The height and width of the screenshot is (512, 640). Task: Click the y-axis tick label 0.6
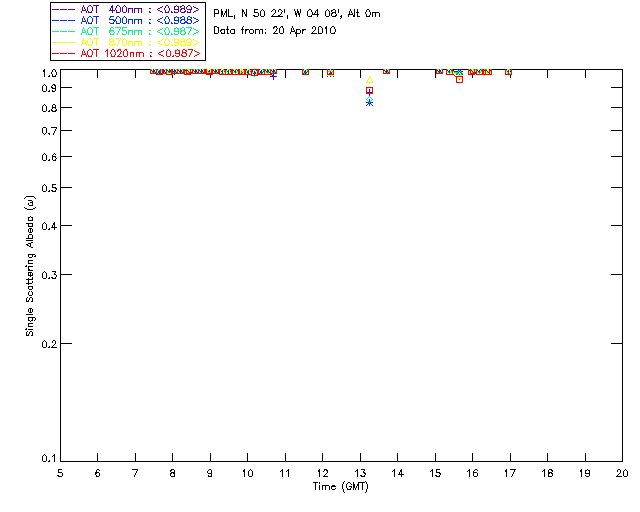tap(49, 157)
